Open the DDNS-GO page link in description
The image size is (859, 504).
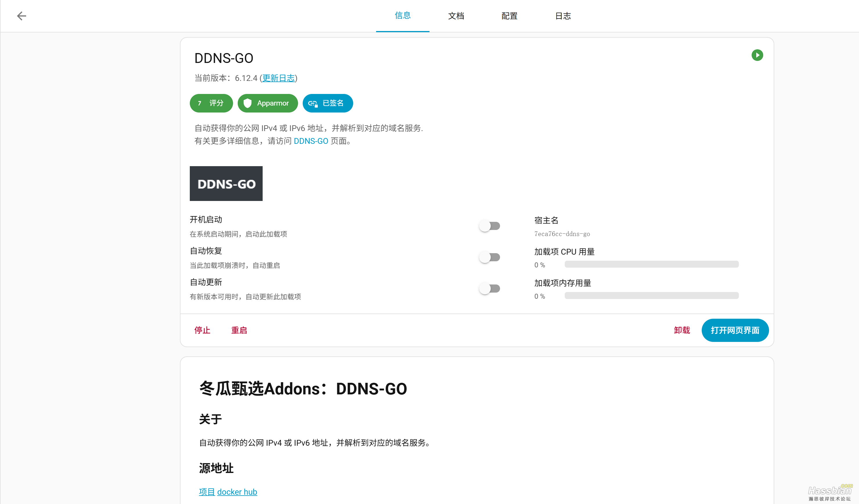click(x=311, y=141)
